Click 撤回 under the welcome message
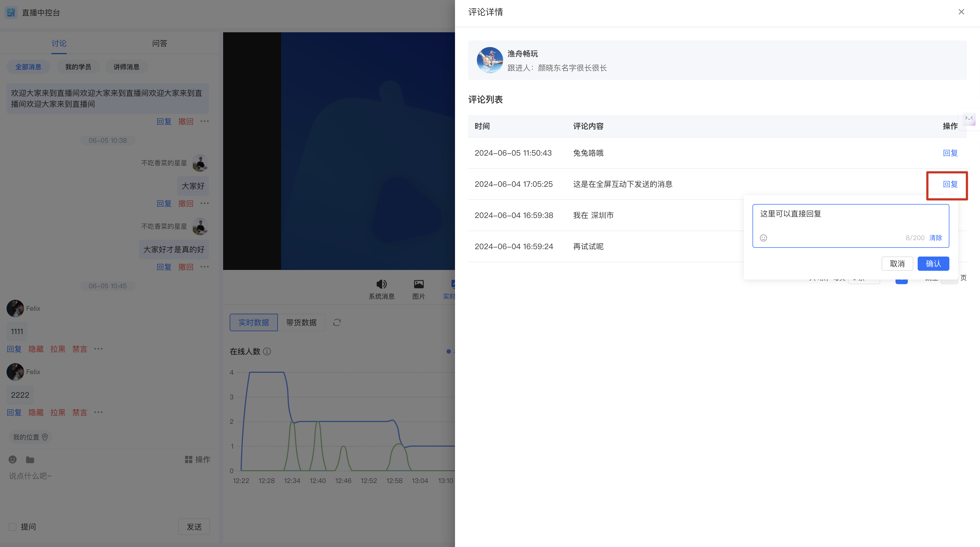This screenshot has width=980, height=547. coord(186,121)
